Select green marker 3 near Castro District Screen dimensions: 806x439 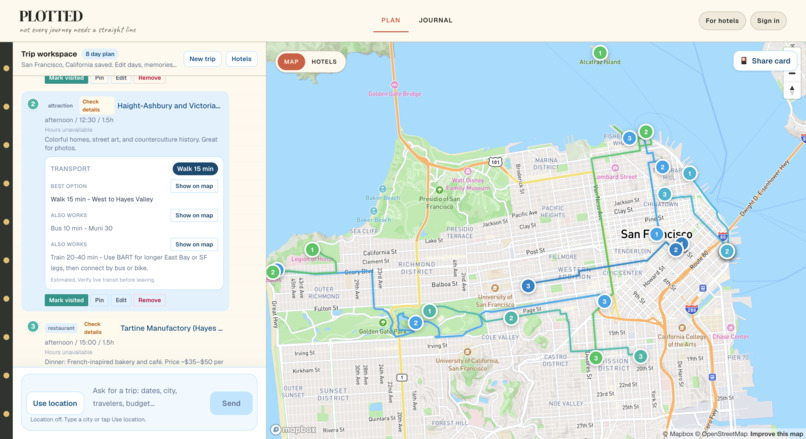[596, 357]
